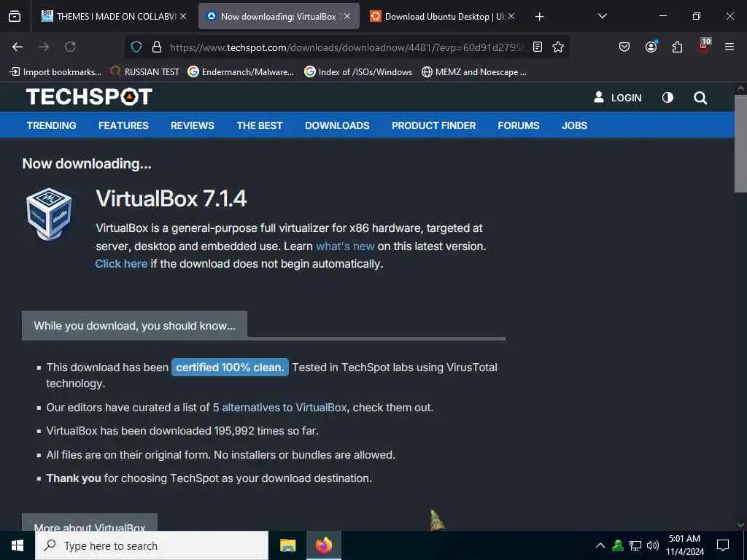Click the taskbar search box
Screen dimensions: 747x560
click(152, 545)
